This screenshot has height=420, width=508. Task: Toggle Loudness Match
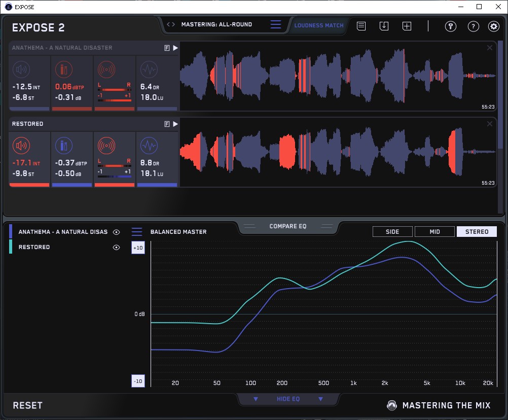click(319, 25)
